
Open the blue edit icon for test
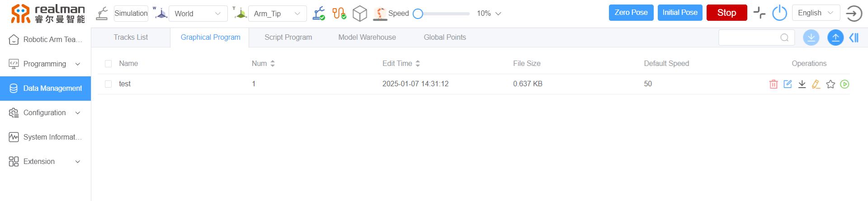[x=788, y=84]
